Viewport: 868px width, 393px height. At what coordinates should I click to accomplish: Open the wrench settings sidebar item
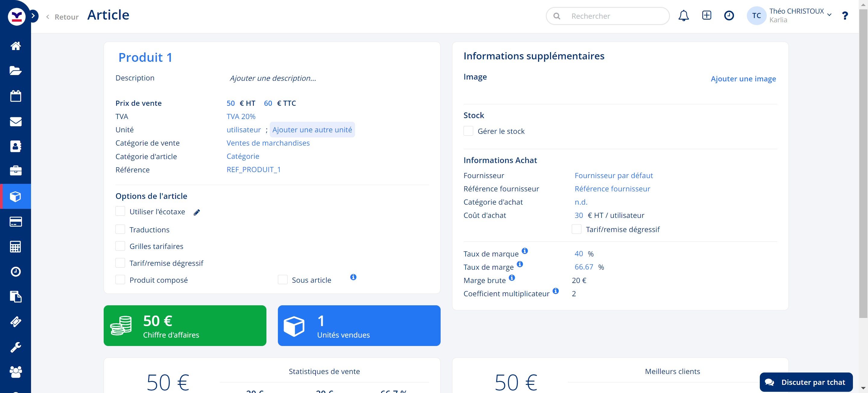15,347
